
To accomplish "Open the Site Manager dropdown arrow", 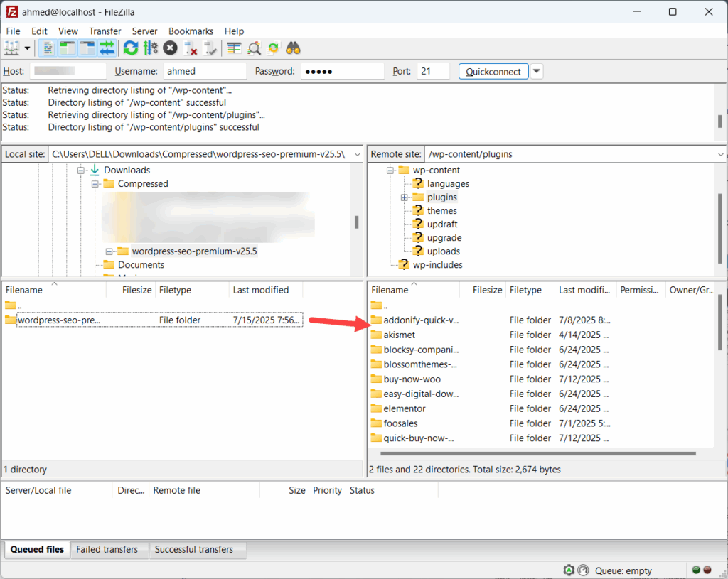I will (x=27, y=48).
